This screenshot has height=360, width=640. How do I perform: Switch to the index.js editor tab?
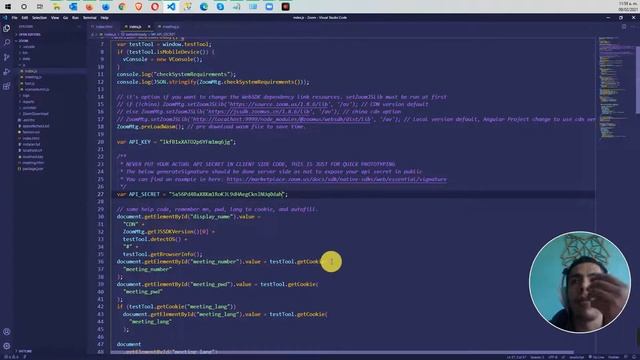pos(135,27)
